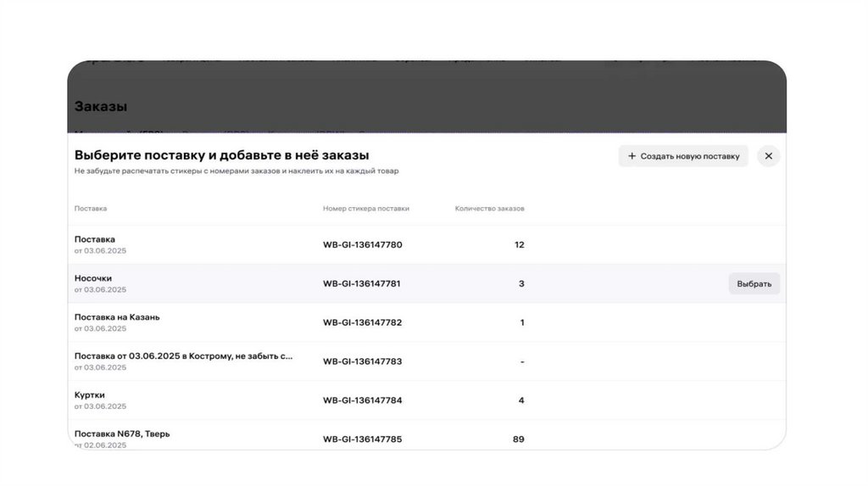The height and width of the screenshot is (487, 868).
Task: Click sticker number WB-GI-136147783
Action: [362, 361]
